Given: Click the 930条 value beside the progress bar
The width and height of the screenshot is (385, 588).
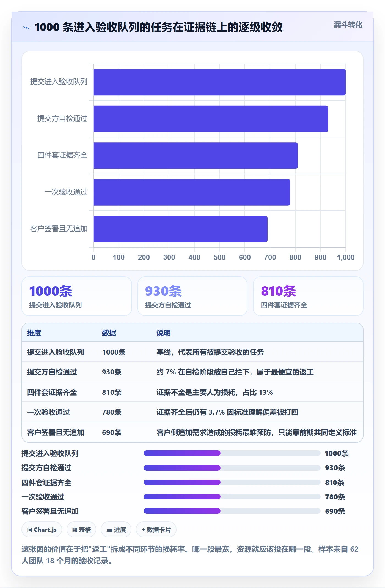Looking at the screenshot, I should point(335,468).
